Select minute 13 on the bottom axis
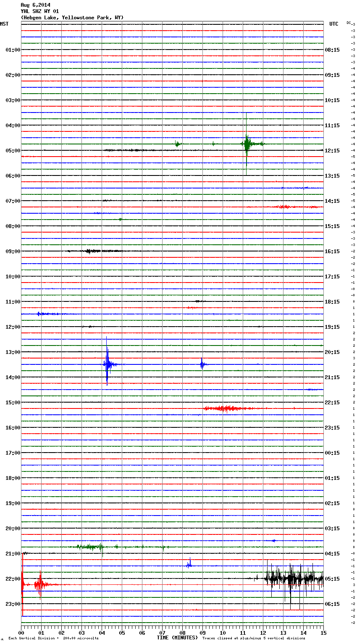The width and height of the screenshot is (357, 644). click(x=283, y=633)
